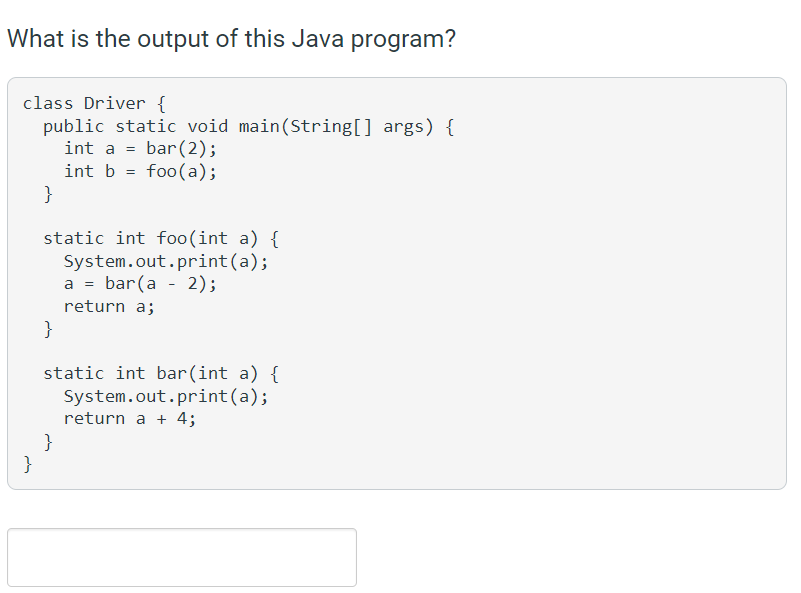Click the empty answer input field
This screenshot has height=593, width=801.
(x=182, y=557)
